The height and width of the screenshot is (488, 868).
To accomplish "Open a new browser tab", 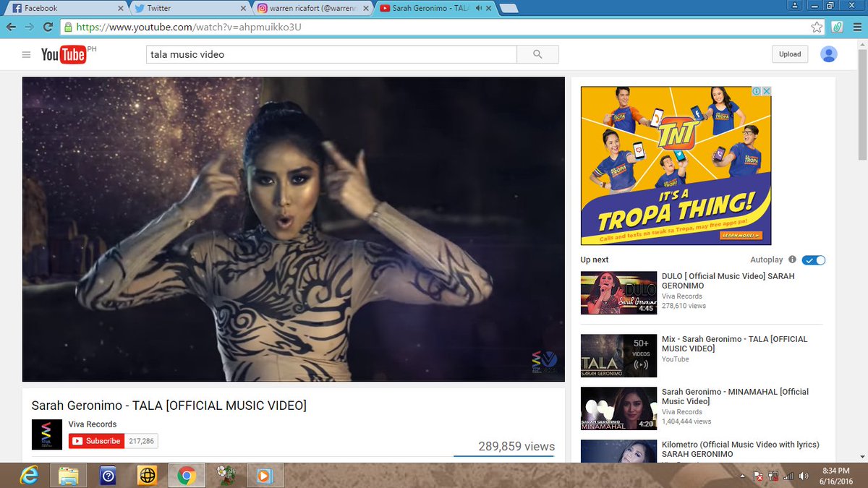I will [509, 9].
